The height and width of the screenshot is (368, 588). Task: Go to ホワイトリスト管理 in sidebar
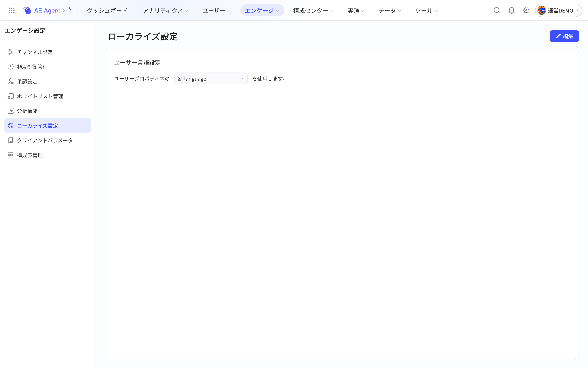coord(48,96)
